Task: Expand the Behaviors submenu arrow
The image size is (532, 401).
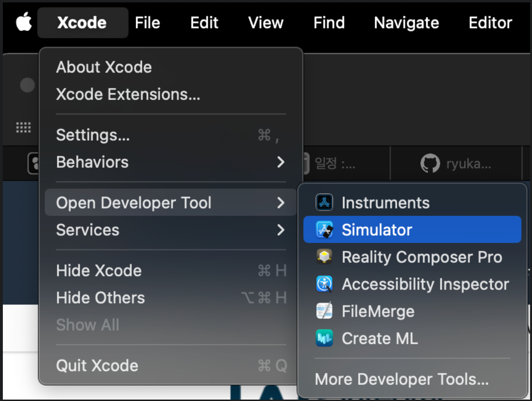Action: pyautogui.click(x=281, y=162)
